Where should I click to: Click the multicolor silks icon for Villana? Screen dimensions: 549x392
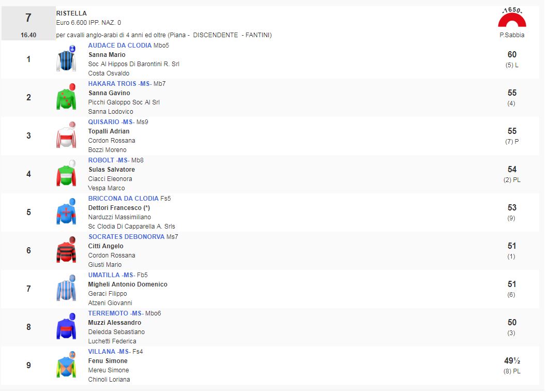[66, 365]
